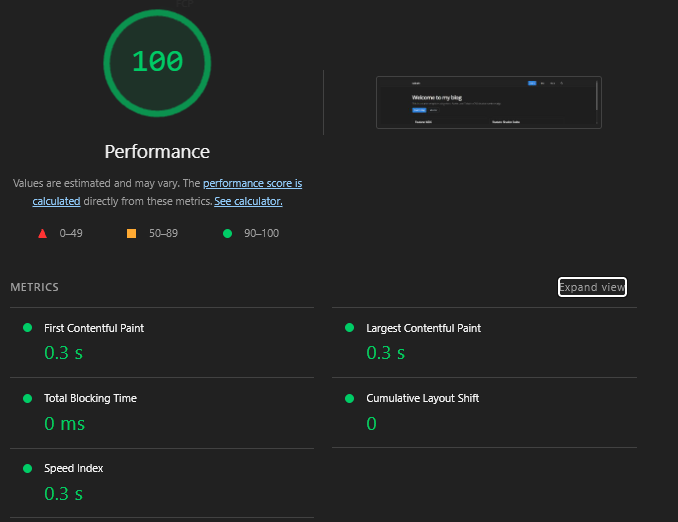Image resolution: width=678 pixels, height=522 pixels.
Task: Open the "performance score is calculated" link
Action: pyautogui.click(x=252, y=184)
